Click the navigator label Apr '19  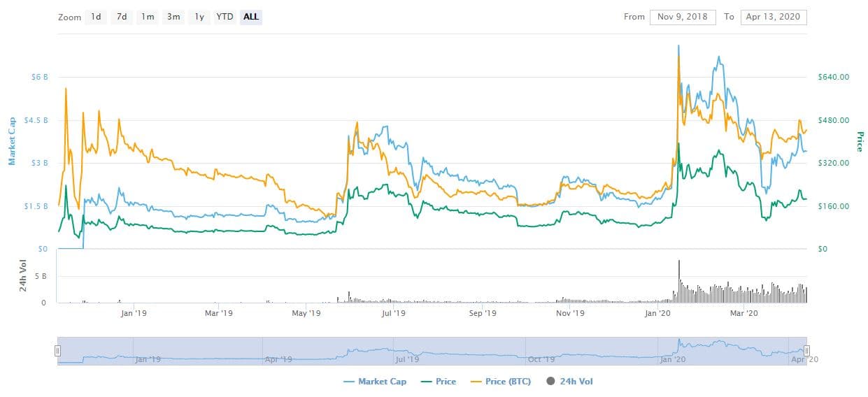pyautogui.click(x=278, y=359)
